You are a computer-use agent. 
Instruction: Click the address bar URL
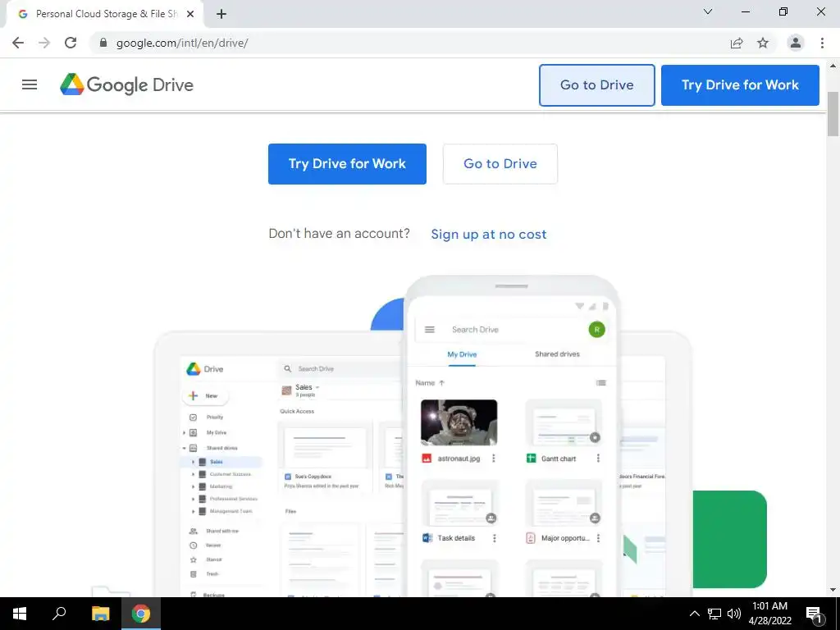[182, 43]
